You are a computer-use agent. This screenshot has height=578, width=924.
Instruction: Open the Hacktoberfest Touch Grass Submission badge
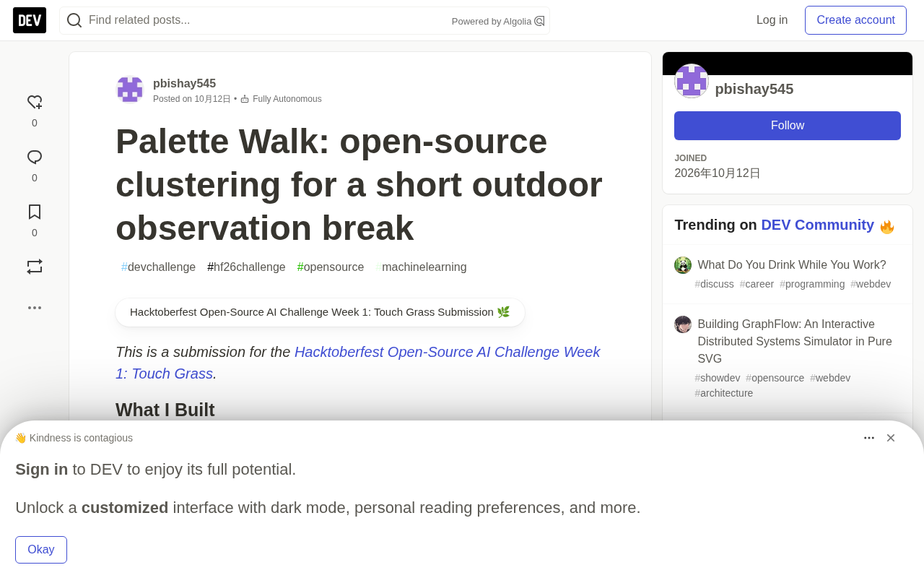click(320, 312)
